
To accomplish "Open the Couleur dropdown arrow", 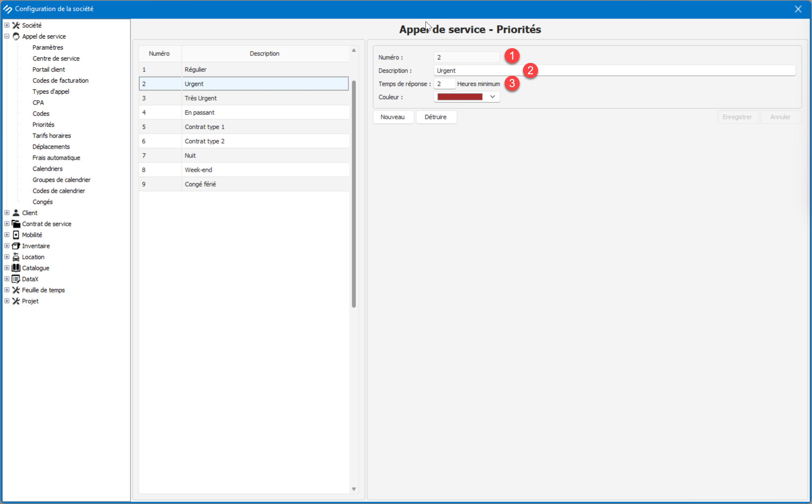I will click(492, 97).
